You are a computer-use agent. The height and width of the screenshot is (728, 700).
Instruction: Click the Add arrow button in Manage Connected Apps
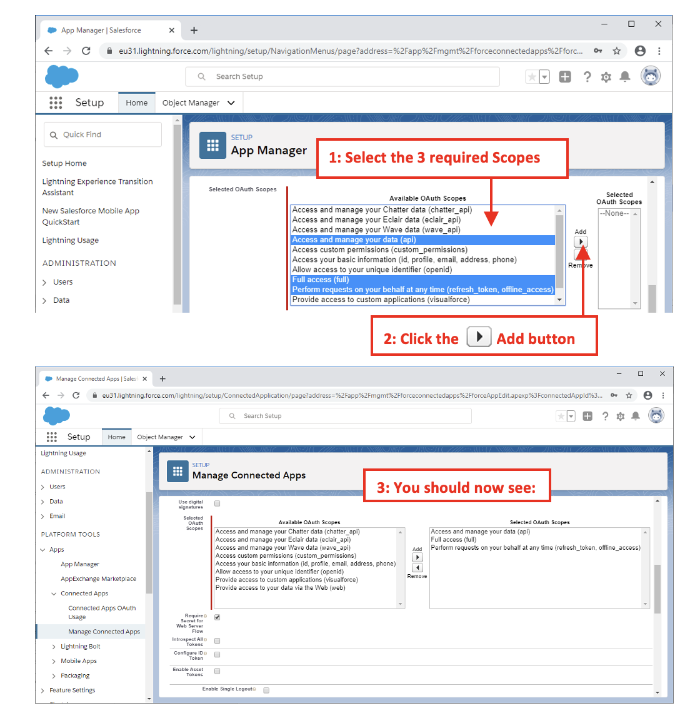click(x=417, y=557)
